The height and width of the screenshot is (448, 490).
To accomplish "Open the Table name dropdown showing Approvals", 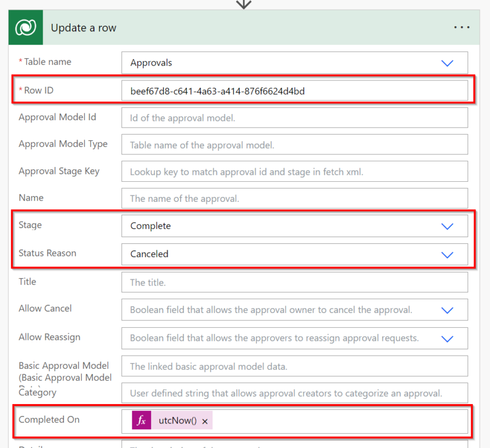I will 447,63.
